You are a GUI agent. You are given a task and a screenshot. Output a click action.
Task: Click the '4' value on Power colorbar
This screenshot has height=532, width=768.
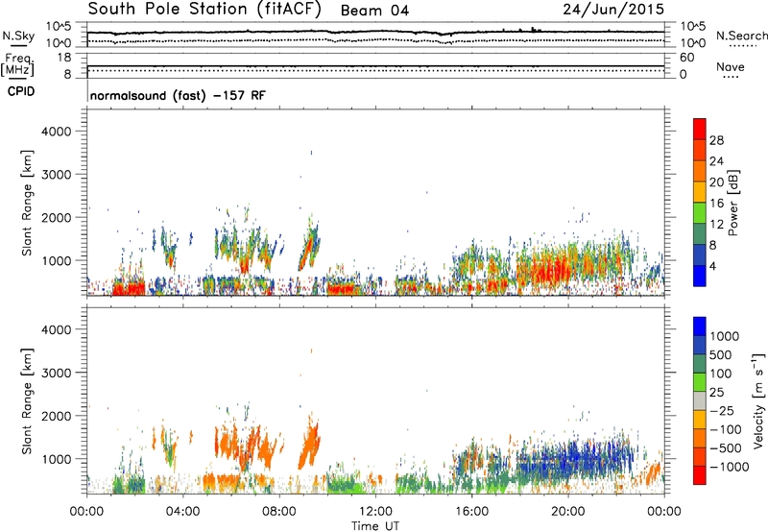[713, 267]
